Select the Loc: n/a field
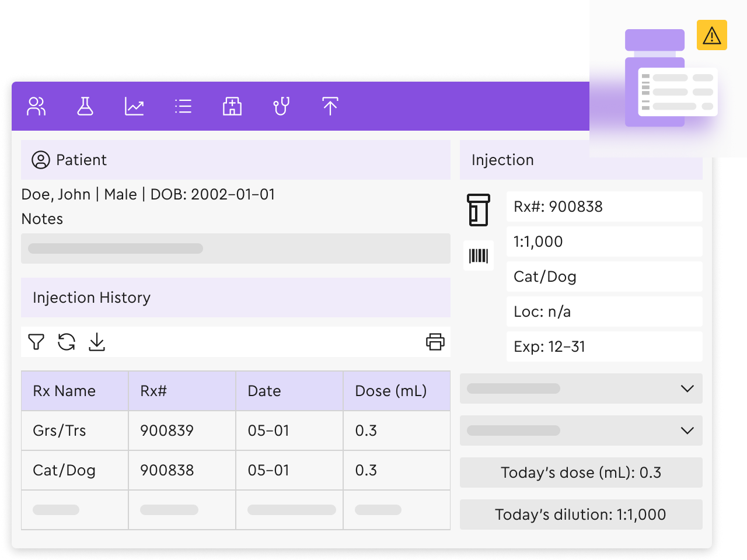 pyautogui.click(x=605, y=311)
